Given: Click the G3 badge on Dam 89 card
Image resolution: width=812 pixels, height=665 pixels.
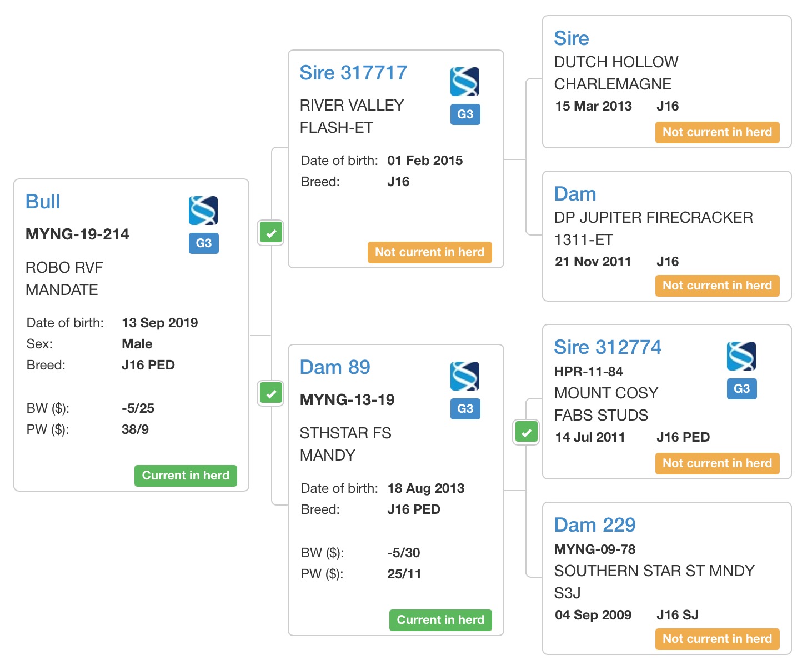Looking at the screenshot, I should point(465,409).
